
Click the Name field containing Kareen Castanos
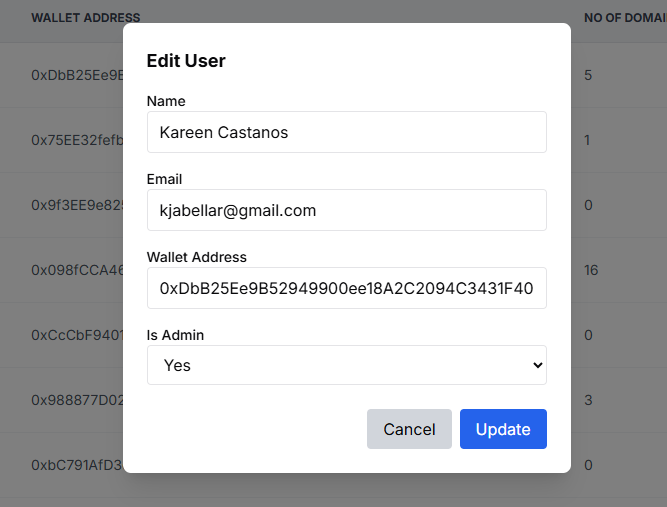(346, 132)
